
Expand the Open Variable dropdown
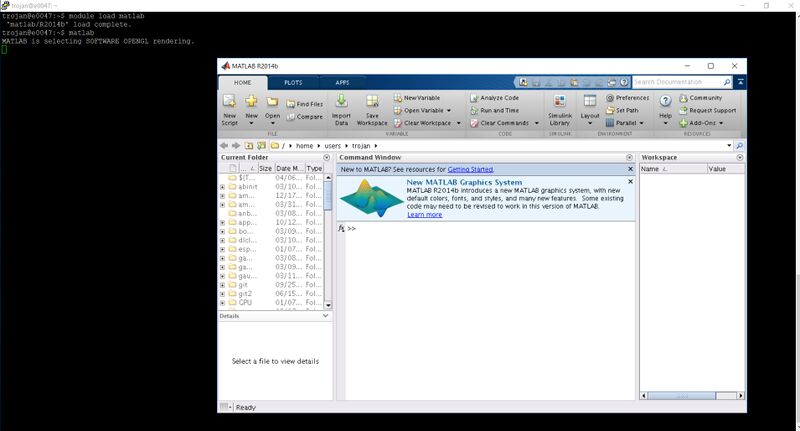pos(448,110)
